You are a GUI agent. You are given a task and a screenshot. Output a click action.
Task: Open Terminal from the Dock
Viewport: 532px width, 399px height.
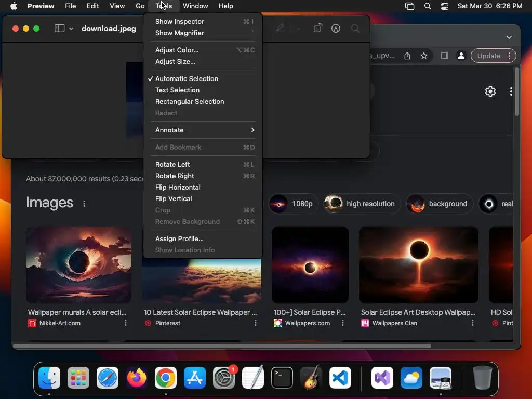pos(282,378)
